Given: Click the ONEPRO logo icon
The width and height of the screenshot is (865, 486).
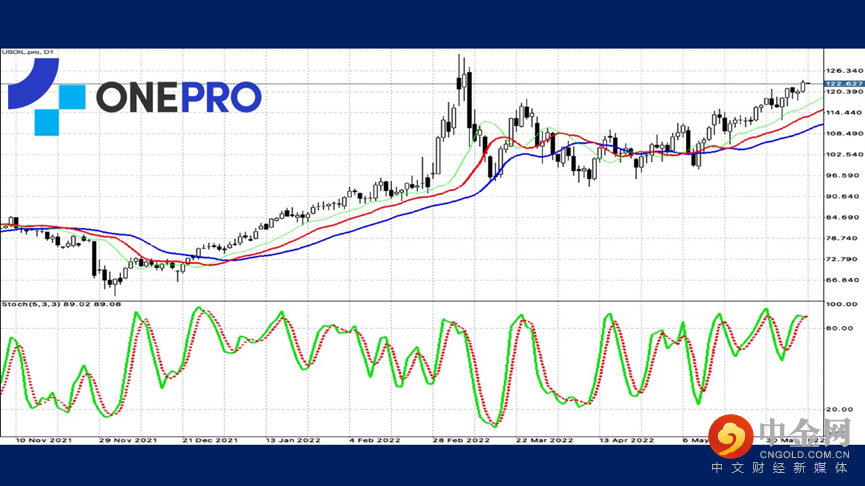Looking at the screenshot, I should [x=47, y=97].
